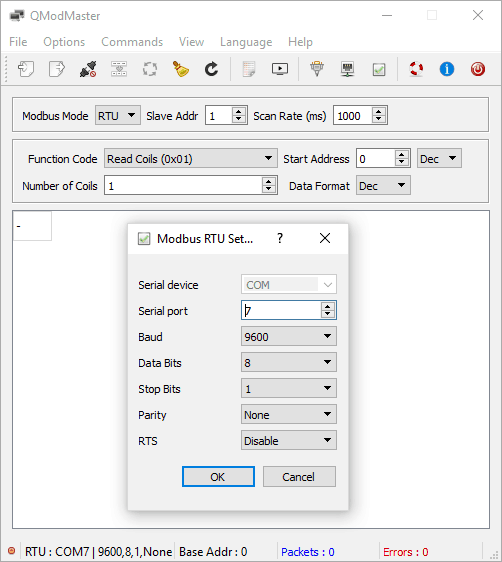Click the first data table cell

[x=33, y=226]
